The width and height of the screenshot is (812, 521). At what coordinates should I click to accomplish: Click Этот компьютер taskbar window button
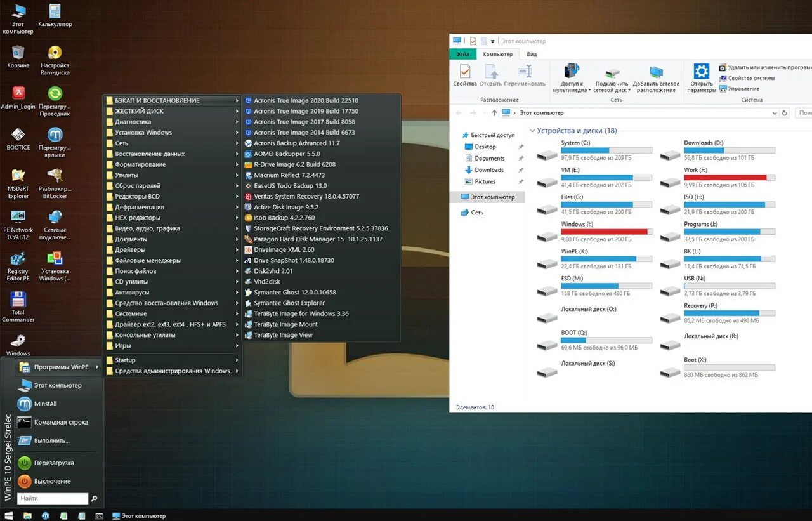pos(139,516)
